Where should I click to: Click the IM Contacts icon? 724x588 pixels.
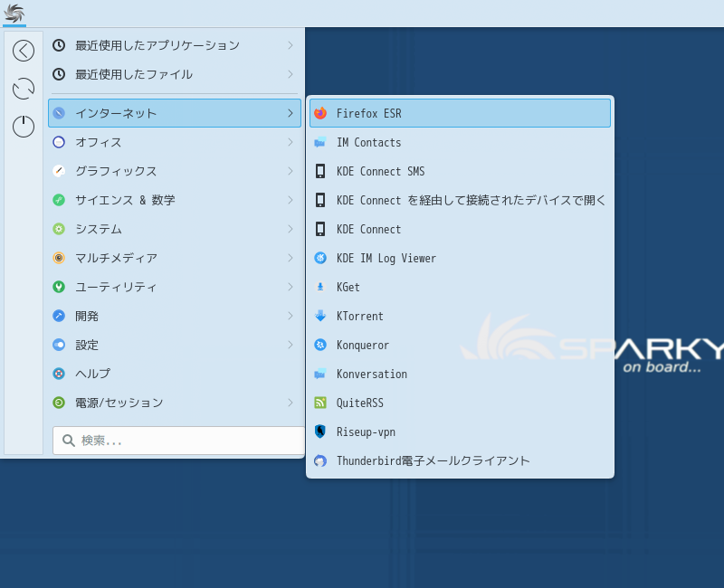(x=320, y=142)
